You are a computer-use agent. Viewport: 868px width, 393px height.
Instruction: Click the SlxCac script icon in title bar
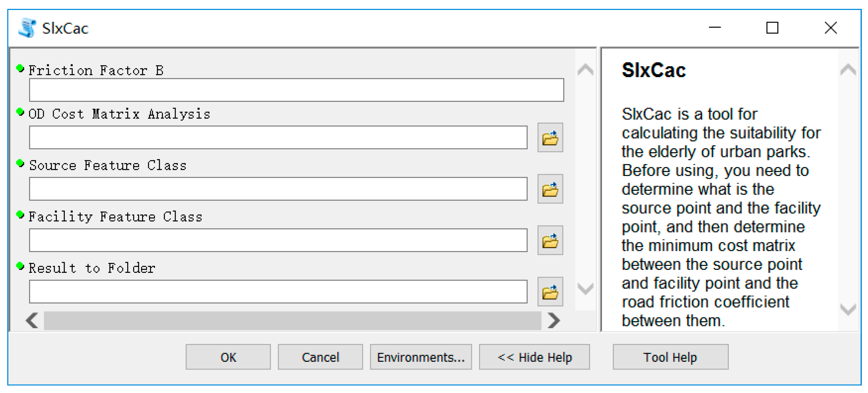click(27, 28)
